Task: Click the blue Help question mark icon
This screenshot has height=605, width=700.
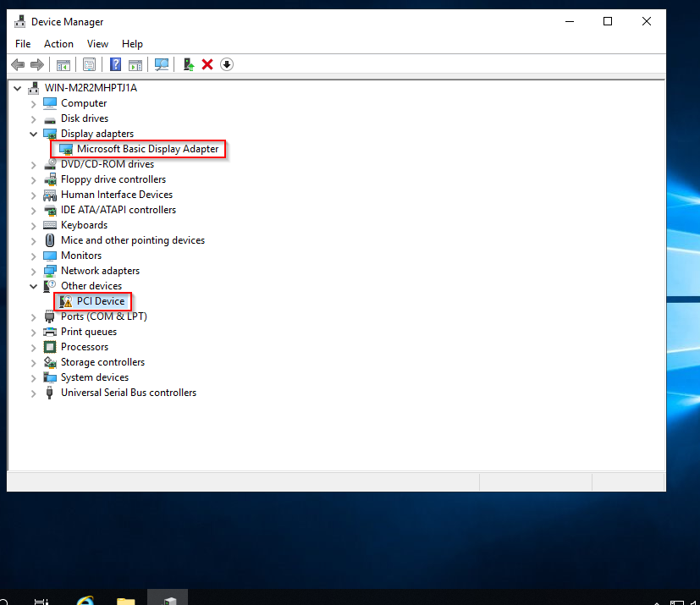Action: 115,64
